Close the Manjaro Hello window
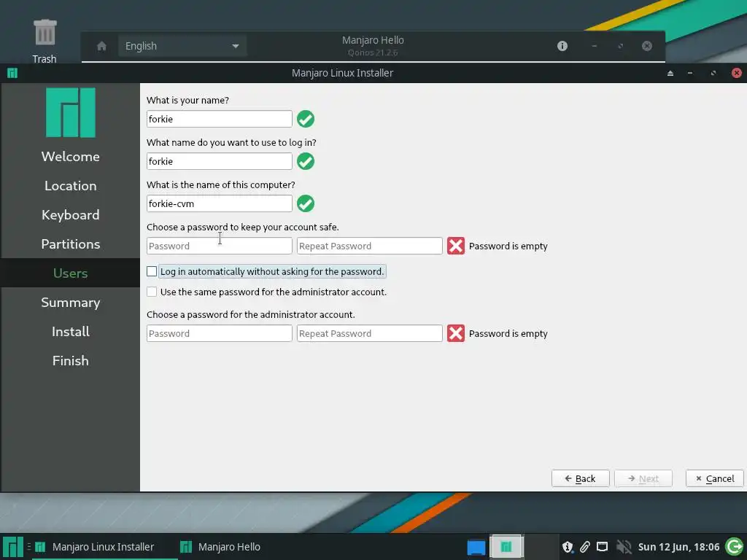The height and width of the screenshot is (560, 747). point(647,46)
